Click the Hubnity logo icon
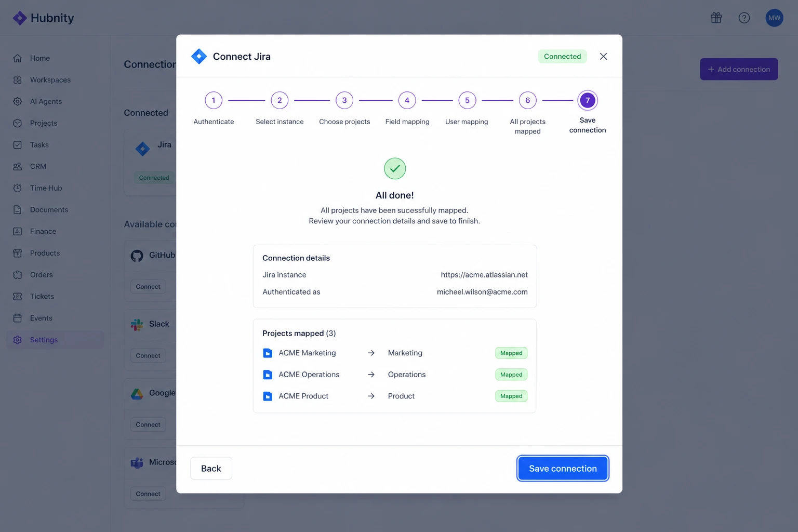This screenshot has height=532, width=798. point(20,18)
